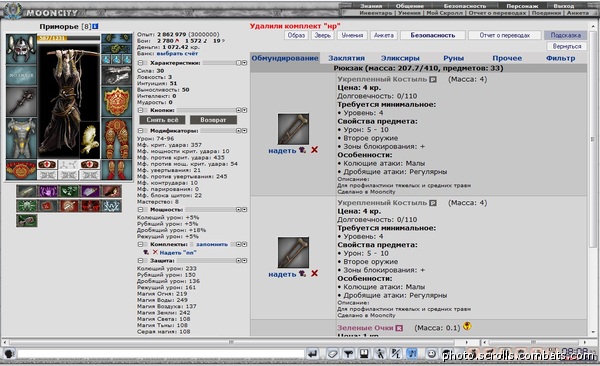
Task: Toggle the Зеленые Очки pink marker icon
Action: (399, 328)
